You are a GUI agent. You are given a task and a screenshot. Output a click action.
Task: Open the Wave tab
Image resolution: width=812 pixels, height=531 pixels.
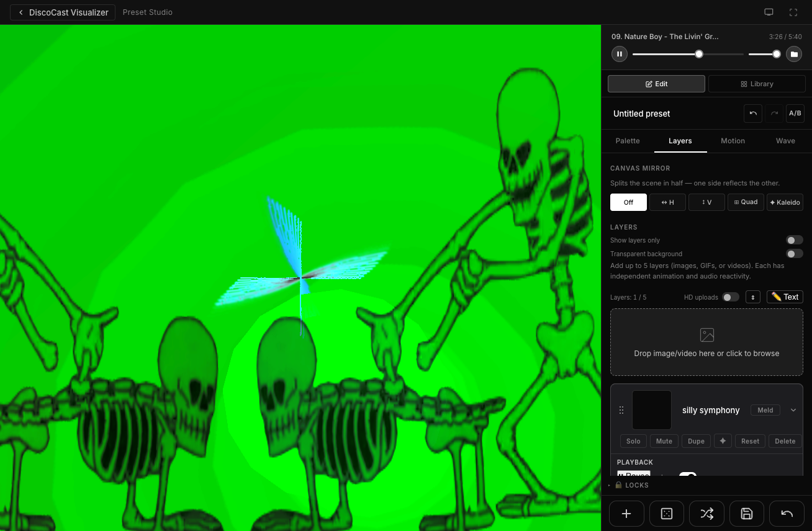click(x=785, y=141)
